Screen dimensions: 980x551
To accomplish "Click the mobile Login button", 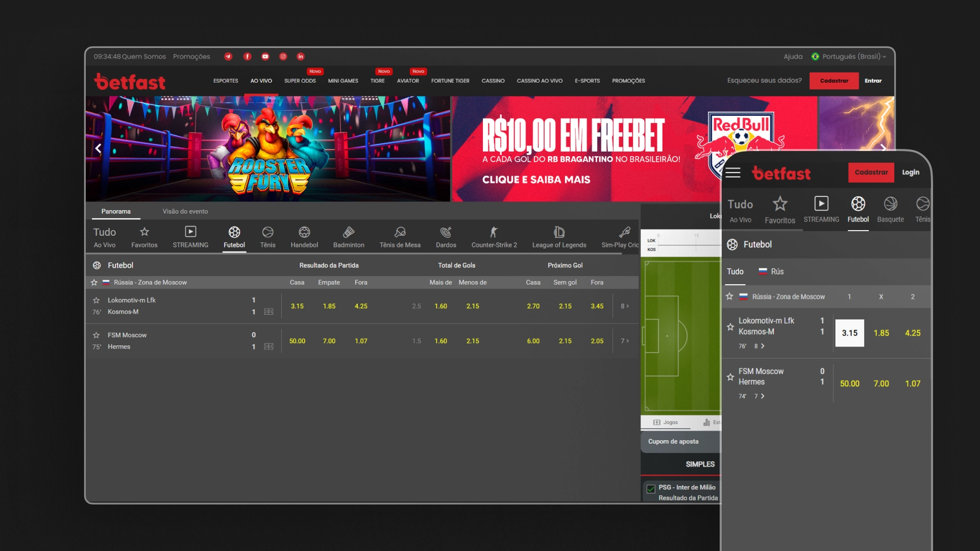I will 910,172.
